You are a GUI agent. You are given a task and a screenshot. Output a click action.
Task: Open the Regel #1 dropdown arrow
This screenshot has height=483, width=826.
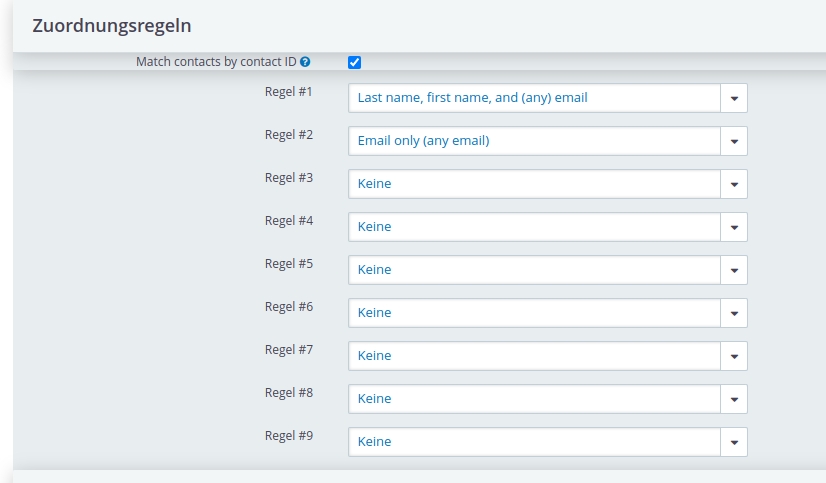[734, 98]
